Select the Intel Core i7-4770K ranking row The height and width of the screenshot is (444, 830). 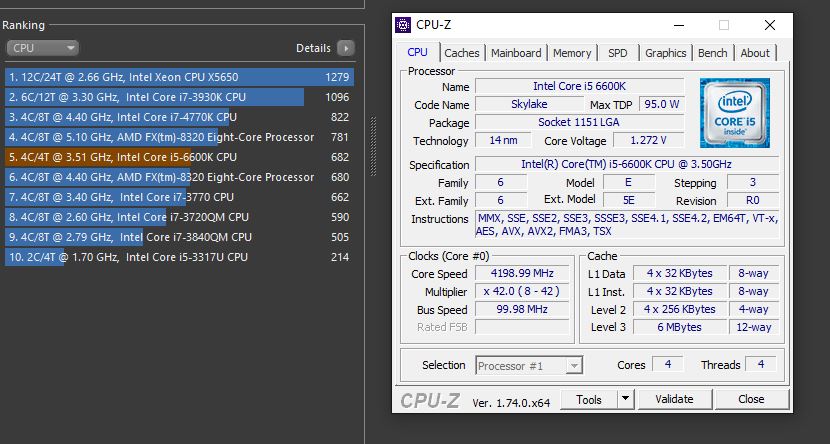(179, 117)
